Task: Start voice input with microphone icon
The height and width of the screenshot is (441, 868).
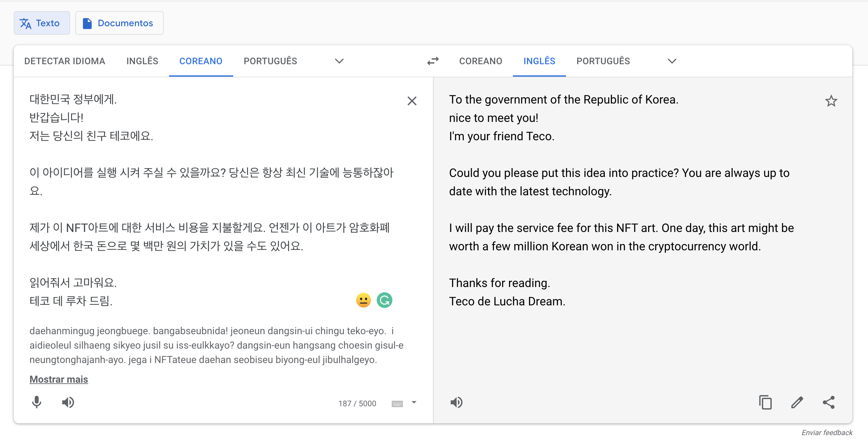Action: click(x=37, y=402)
